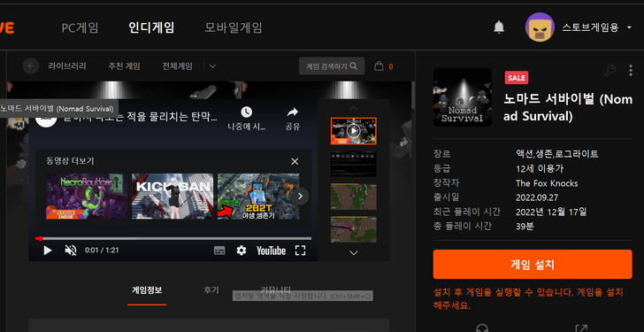Viewport: 644px width, 332px height.
Task: Go back with the round arrow button
Action: point(31,66)
